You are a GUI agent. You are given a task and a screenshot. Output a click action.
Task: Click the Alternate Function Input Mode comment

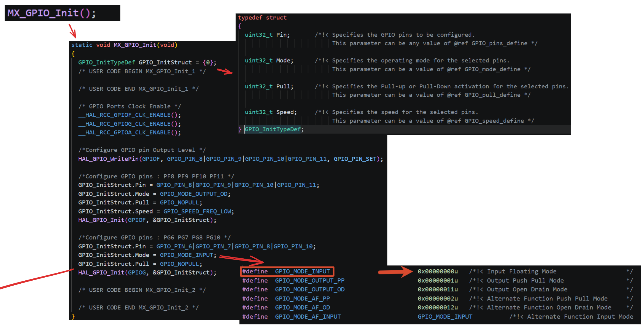pyautogui.click(x=580, y=317)
